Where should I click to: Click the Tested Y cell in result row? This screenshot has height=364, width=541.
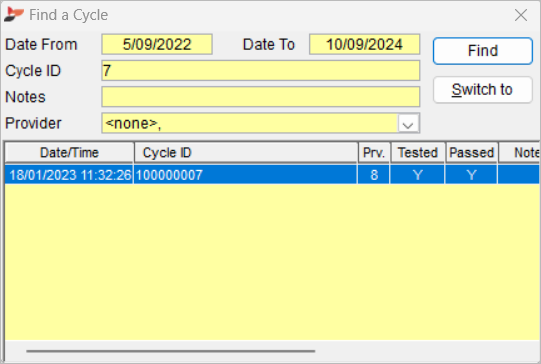coord(417,175)
